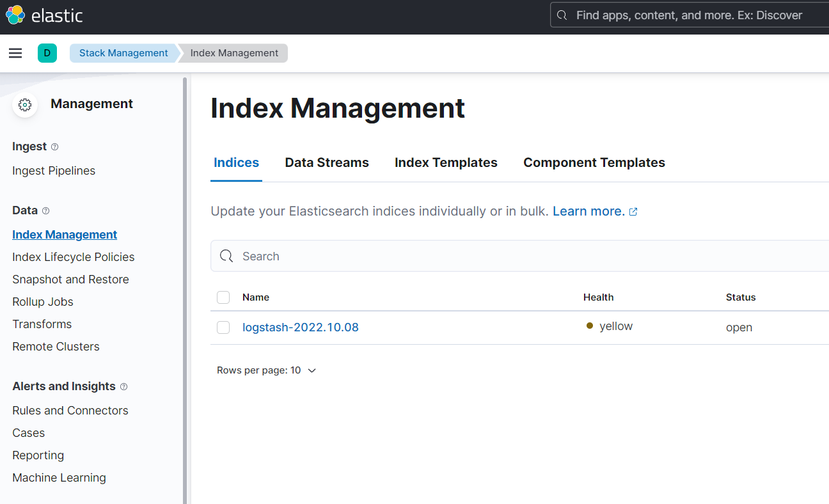Click the magnifier icon in index search
The width and height of the screenshot is (829, 504).
click(226, 256)
